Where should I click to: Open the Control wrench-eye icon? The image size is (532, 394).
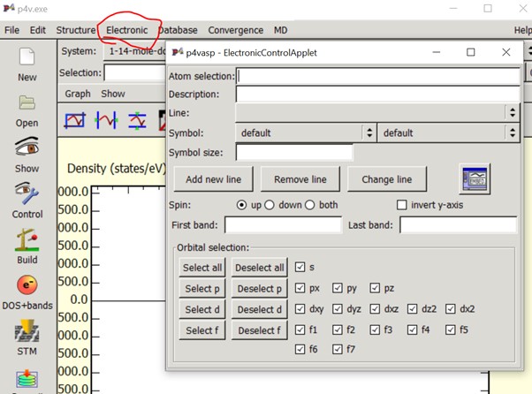click(x=27, y=193)
